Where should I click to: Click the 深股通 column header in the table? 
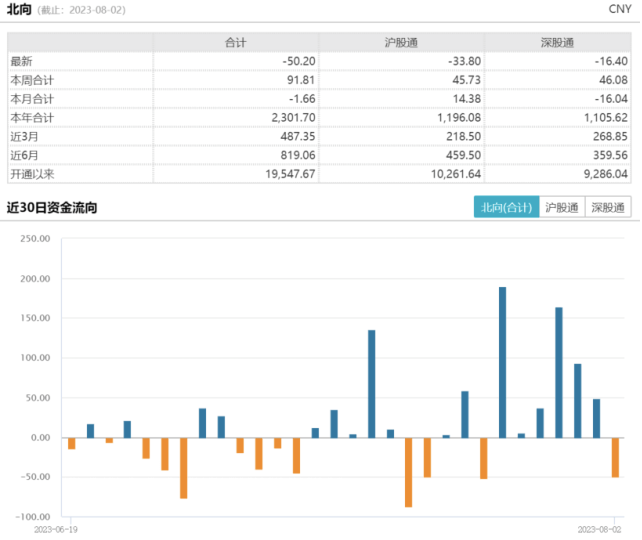click(556, 42)
